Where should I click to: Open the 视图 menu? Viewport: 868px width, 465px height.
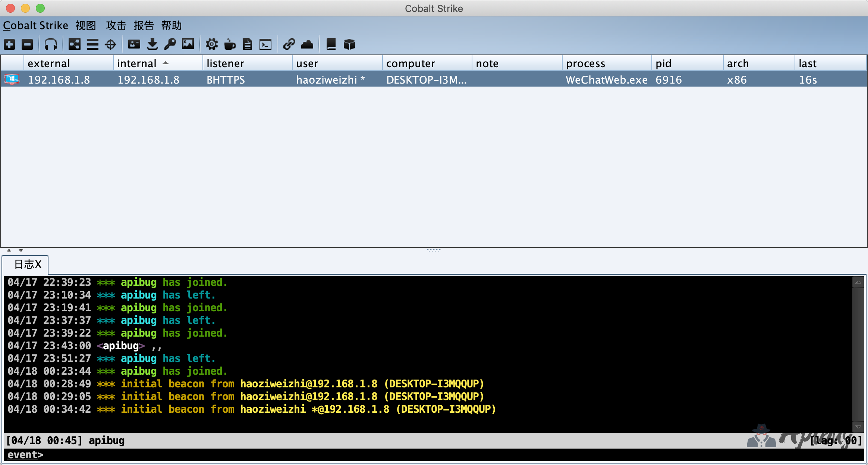click(x=85, y=25)
